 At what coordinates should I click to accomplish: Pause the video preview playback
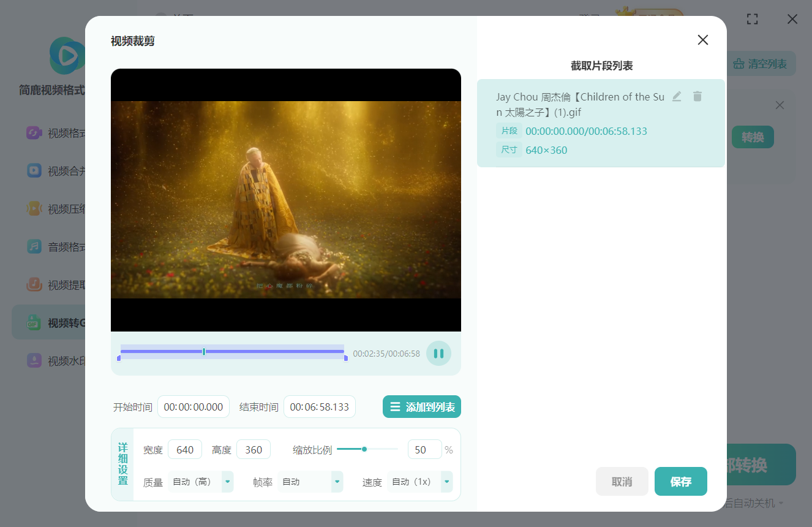(x=438, y=354)
